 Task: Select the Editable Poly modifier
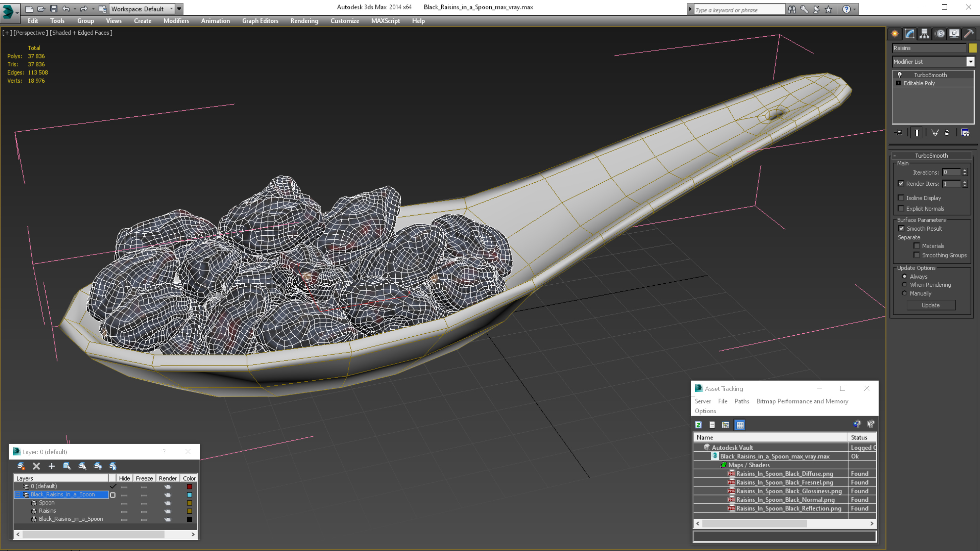tap(919, 83)
